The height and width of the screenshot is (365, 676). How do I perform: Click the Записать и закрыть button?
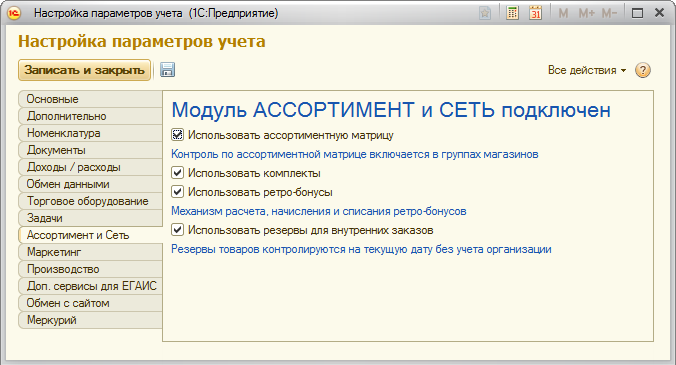[x=84, y=70]
